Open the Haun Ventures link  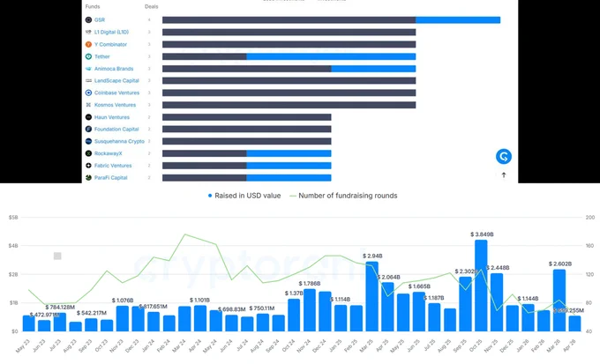(112, 117)
